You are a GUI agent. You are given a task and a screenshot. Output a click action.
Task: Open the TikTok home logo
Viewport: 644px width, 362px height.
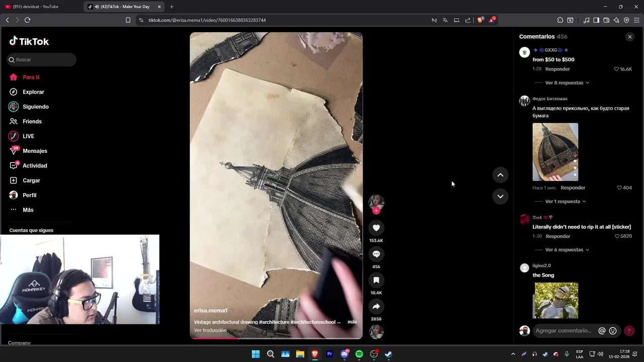point(29,41)
